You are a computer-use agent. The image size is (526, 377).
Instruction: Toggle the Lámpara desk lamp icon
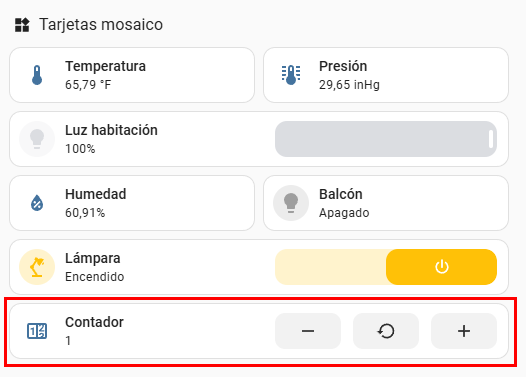[37, 267]
